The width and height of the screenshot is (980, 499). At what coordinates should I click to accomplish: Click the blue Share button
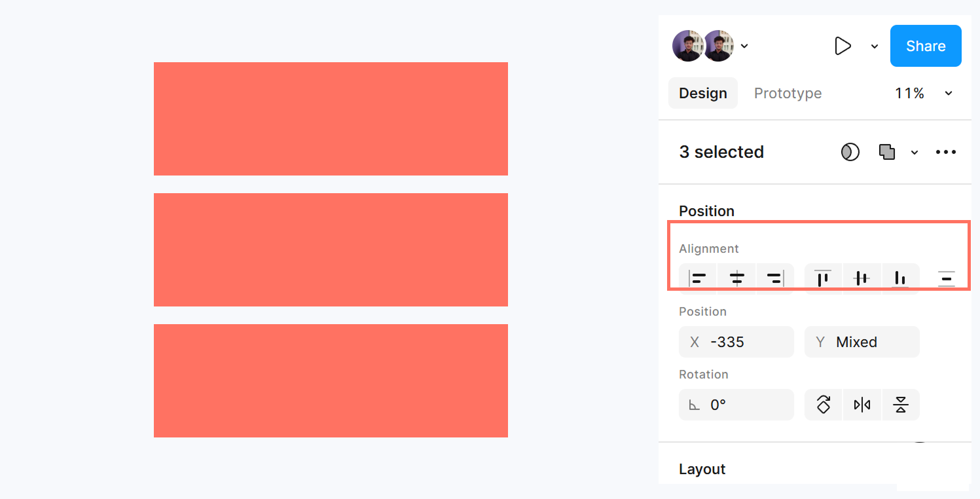[x=926, y=46]
